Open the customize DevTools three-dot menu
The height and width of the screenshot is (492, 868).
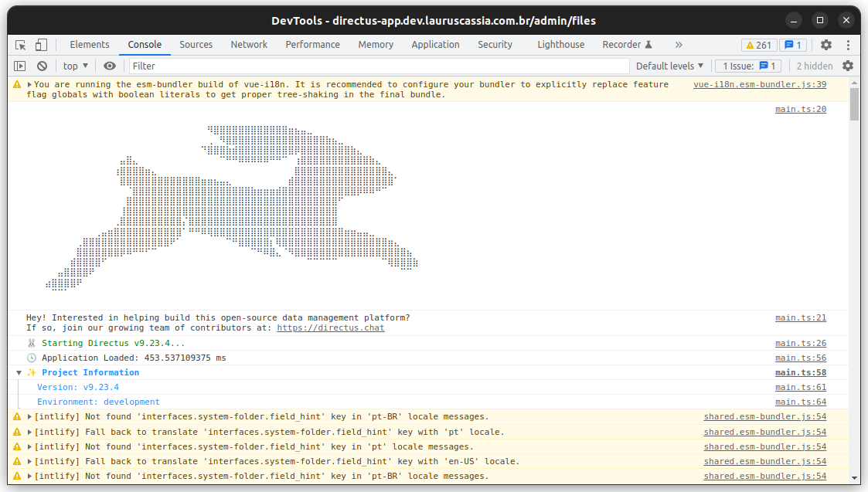tap(848, 45)
